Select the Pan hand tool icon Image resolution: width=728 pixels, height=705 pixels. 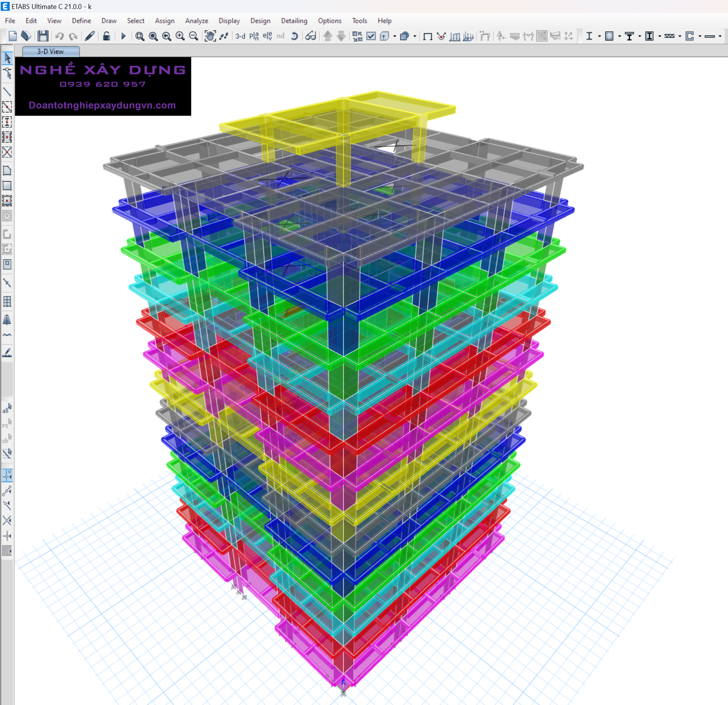pyautogui.click(x=210, y=36)
